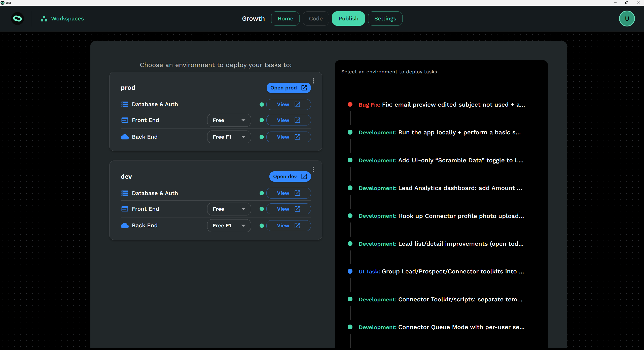
Task: Expand prod Front End Free dropdown
Action: pos(229,120)
